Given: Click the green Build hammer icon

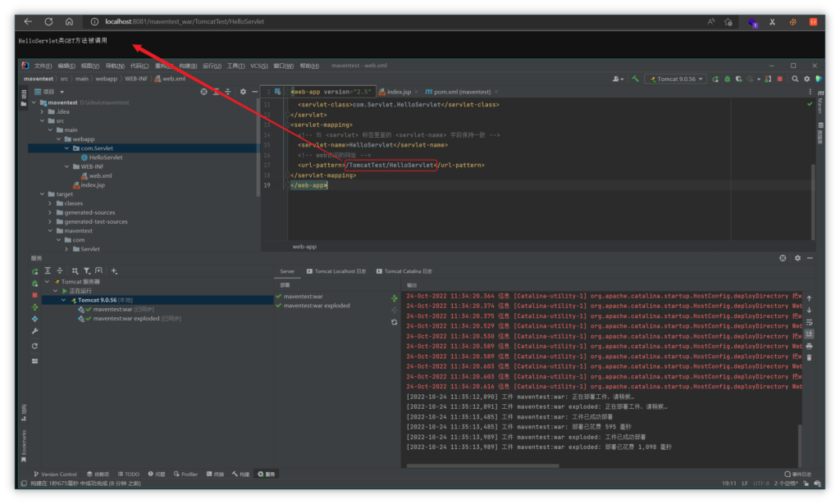Looking at the screenshot, I should 636,79.
